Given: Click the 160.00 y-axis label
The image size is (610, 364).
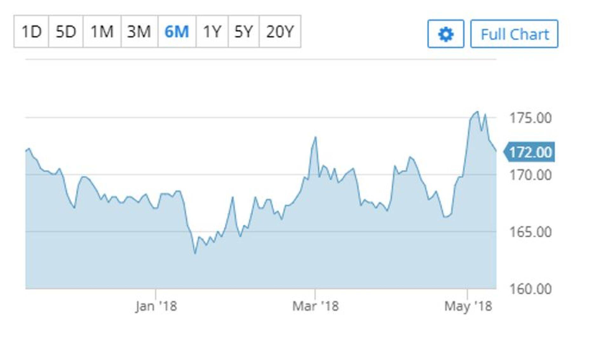Looking at the screenshot, I should click(530, 289).
